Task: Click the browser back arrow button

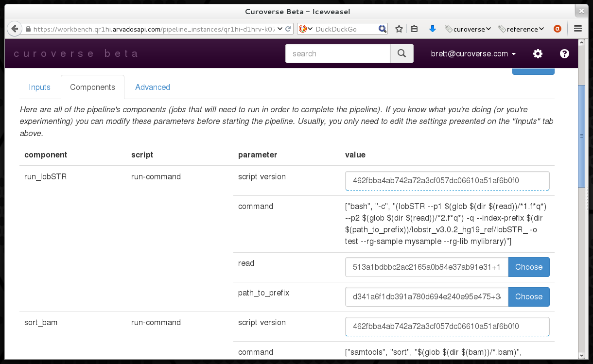Action: 15,29
